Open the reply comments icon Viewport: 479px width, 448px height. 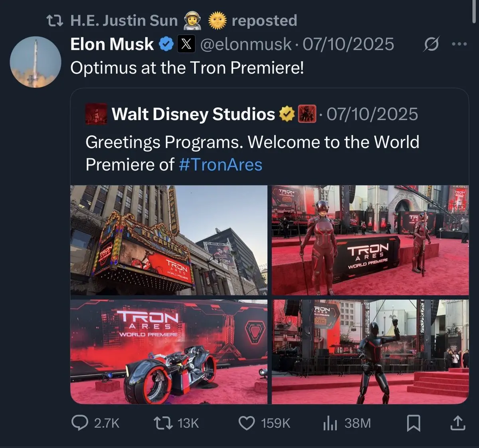[79, 423]
